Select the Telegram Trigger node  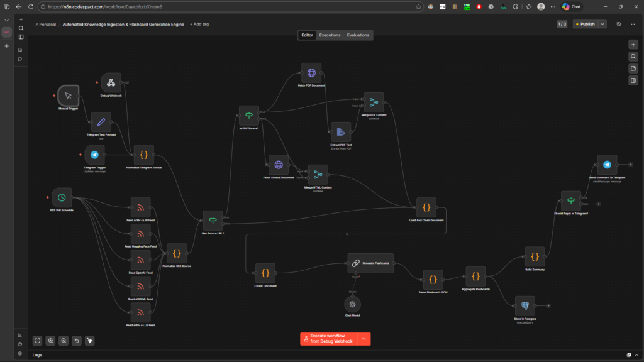(94, 155)
